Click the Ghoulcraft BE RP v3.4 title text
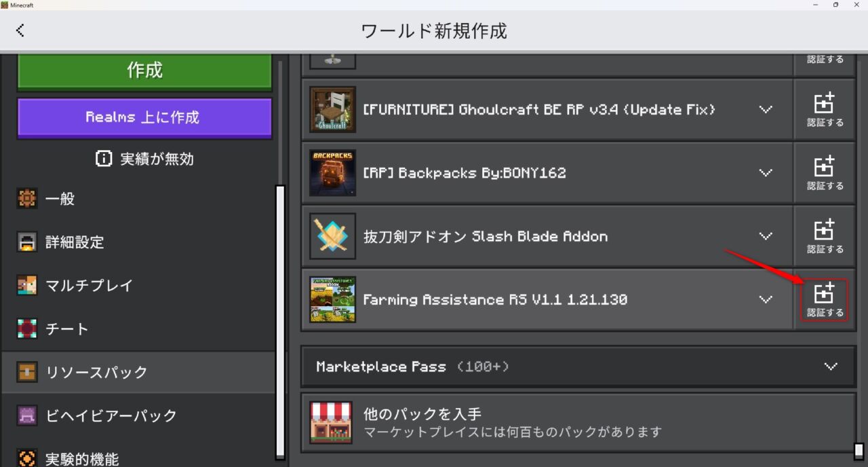The height and width of the screenshot is (467, 868). click(x=539, y=109)
